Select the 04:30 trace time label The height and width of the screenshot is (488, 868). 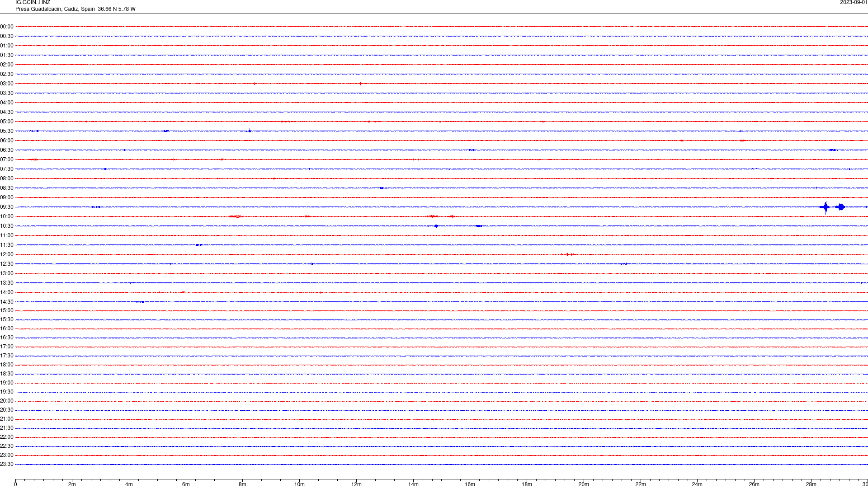[x=7, y=112]
